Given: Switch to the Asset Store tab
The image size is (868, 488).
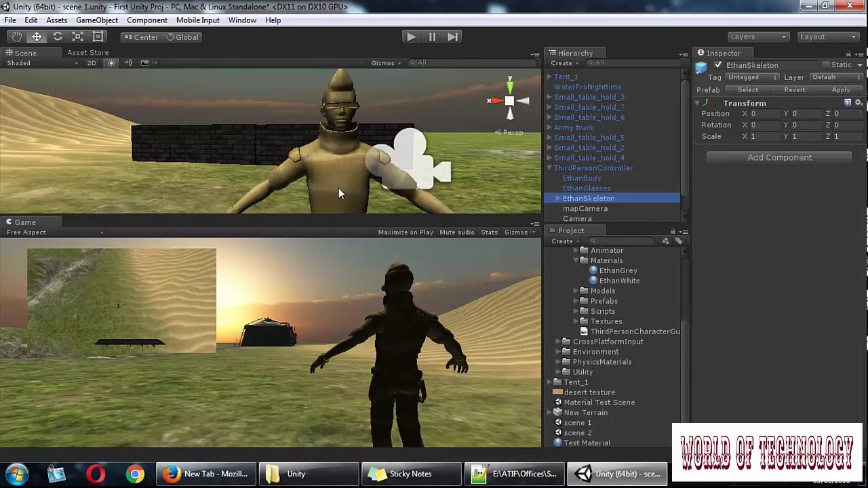Looking at the screenshot, I should pyautogui.click(x=88, y=53).
